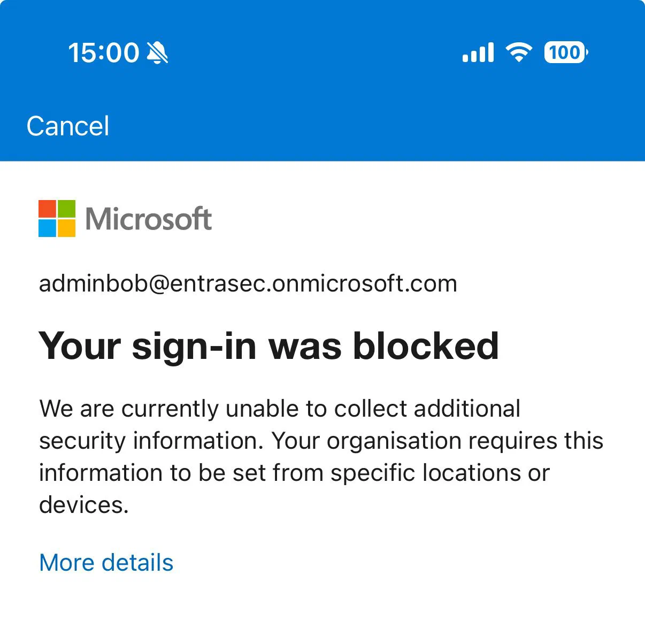Click the "security information" line of message

pos(321,441)
